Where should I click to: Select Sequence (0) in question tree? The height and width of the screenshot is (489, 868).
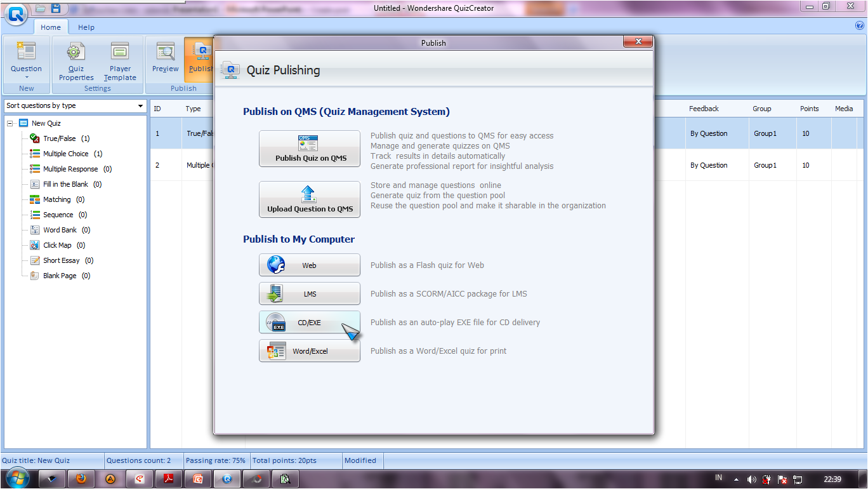65,215
